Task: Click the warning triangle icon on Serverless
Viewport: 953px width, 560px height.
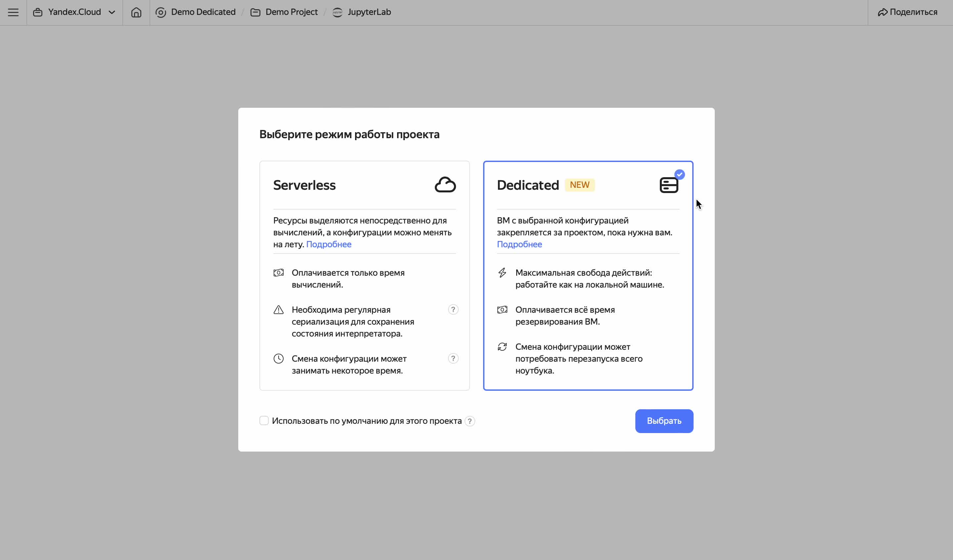Action: (x=278, y=309)
